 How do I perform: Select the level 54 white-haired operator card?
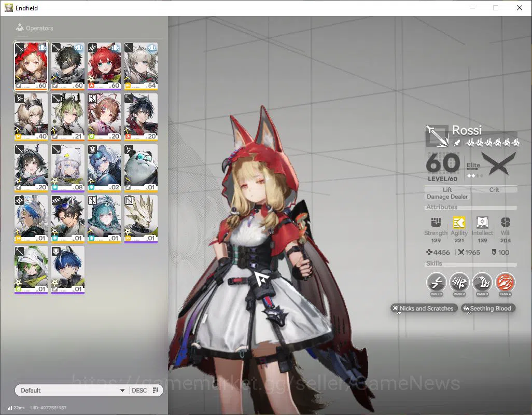point(141,66)
